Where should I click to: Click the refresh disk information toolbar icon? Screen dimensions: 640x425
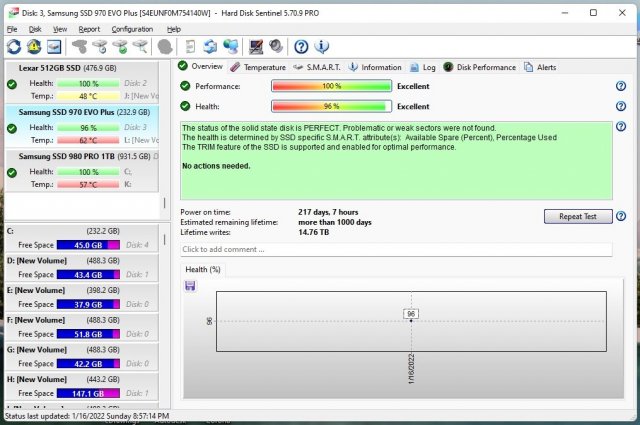(14, 47)
